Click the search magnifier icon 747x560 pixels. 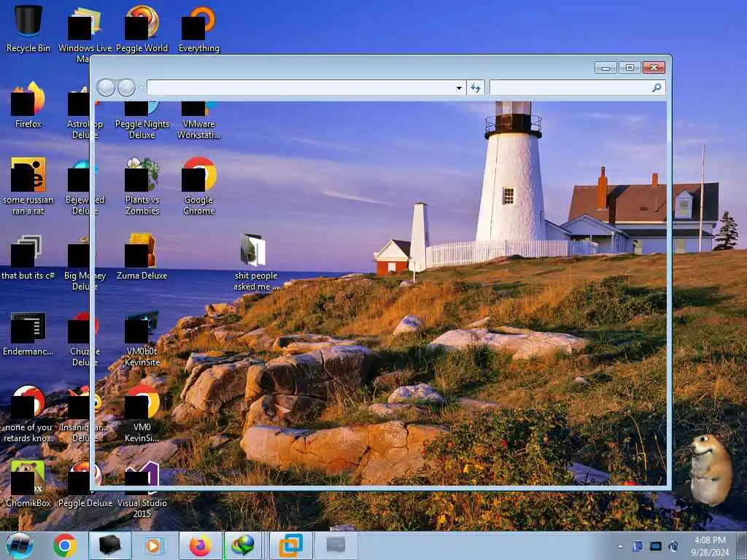click(x=657, y=87)
